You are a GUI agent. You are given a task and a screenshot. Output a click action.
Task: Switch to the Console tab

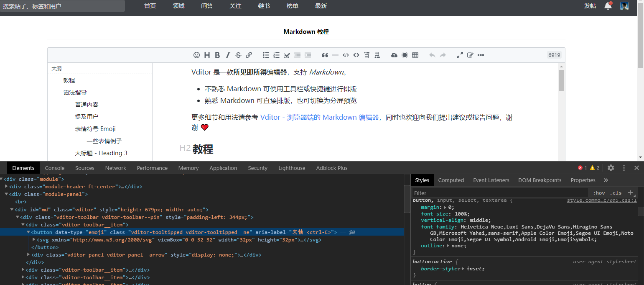pos(54,168)
